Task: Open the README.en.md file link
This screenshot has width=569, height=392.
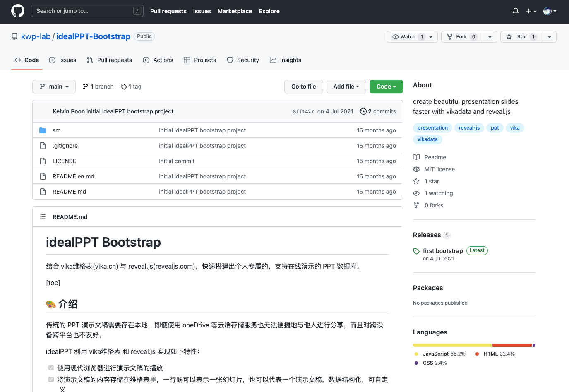Action: pyautogui.click(x=73, y=176)
